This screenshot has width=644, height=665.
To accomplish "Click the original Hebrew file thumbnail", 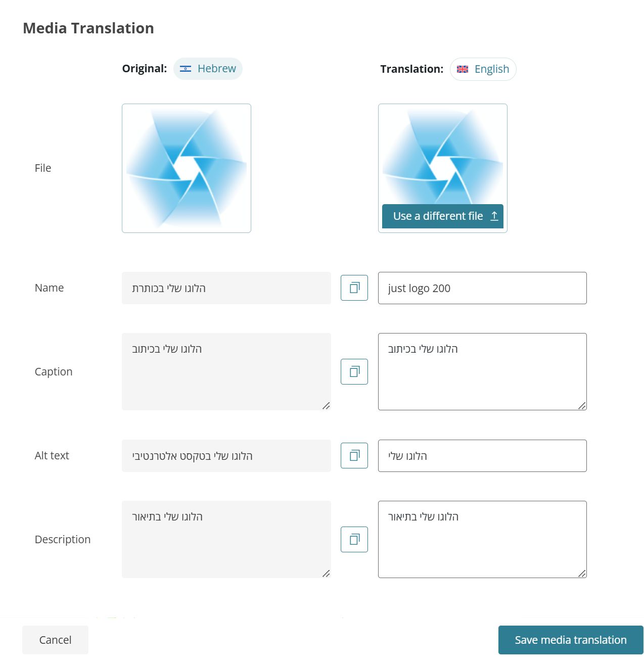I will 187,168.
